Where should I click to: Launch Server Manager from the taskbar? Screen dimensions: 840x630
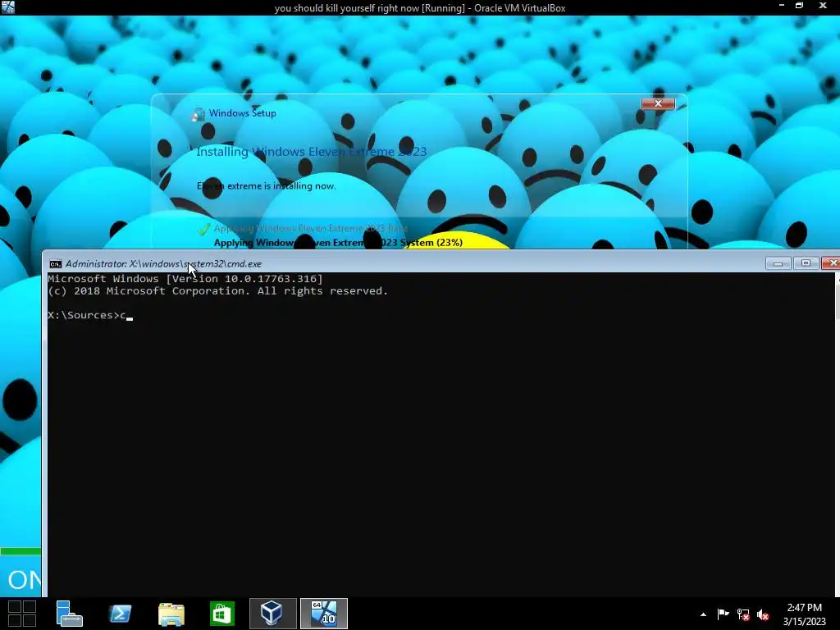tap(70, 614)
